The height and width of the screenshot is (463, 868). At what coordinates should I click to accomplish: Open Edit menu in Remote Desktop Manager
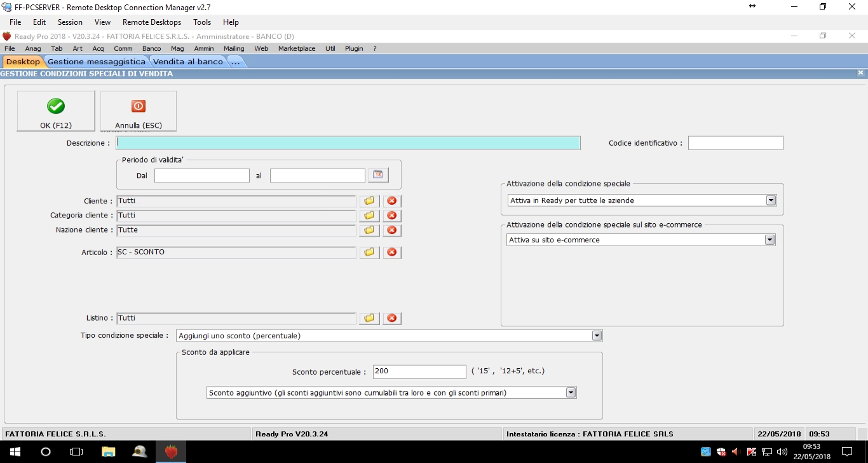point(39,22)
